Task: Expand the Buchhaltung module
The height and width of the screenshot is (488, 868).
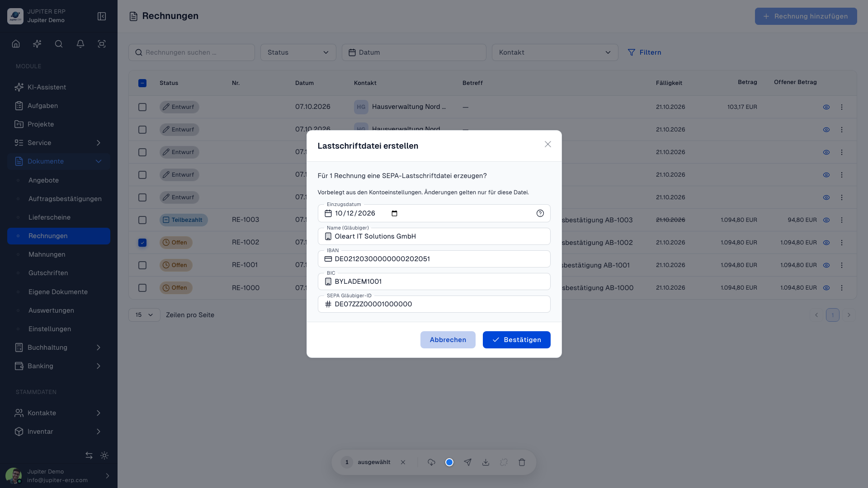Action: tap(59, 347)
